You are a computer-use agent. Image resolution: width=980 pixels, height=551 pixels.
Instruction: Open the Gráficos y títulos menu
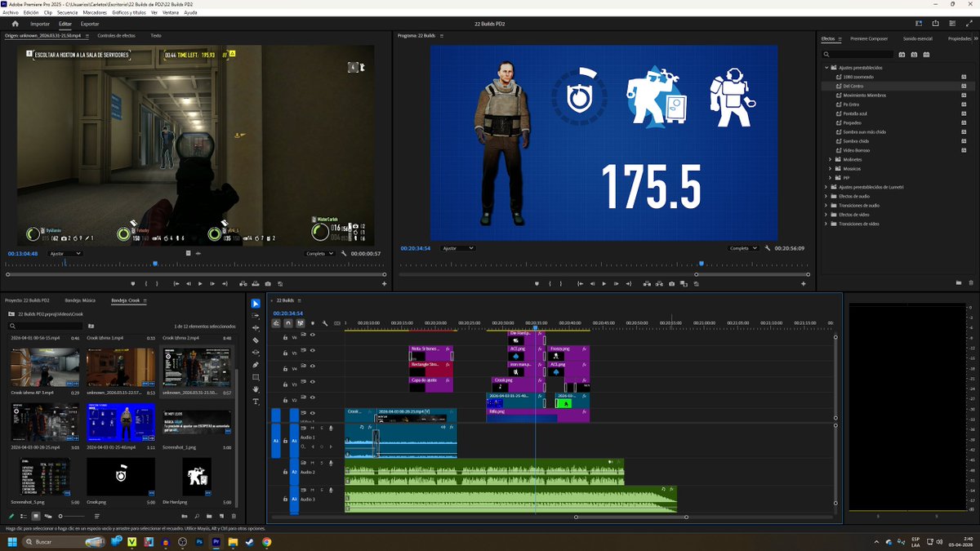coord(129,13)
